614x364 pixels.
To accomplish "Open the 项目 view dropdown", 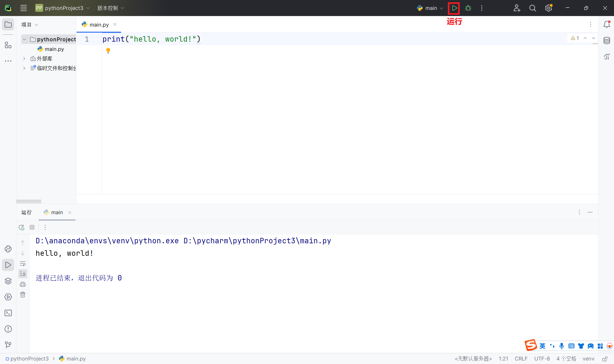I will click(29, 25).
